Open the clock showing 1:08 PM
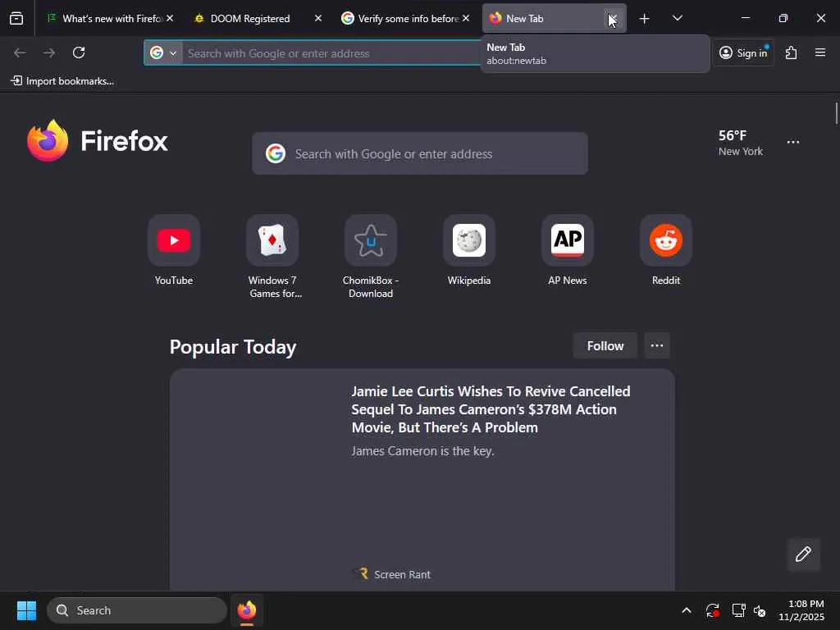840x630 pixels. click(801, 610)
